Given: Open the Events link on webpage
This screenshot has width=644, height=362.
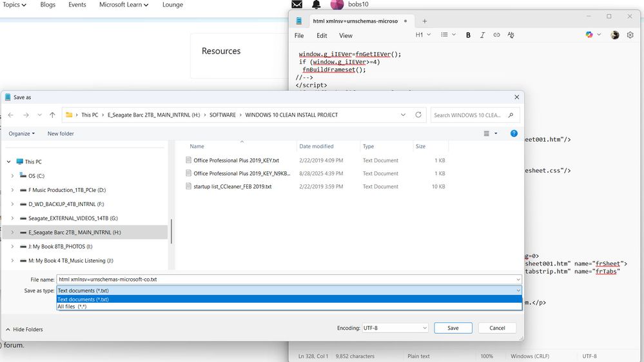Looking at the screenshot, I should click(x=77, y=5).
